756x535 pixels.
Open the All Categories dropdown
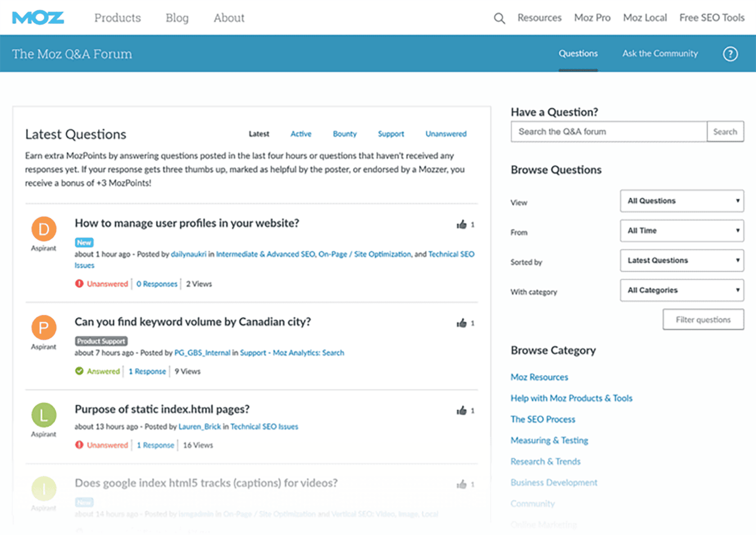(681, 290)
